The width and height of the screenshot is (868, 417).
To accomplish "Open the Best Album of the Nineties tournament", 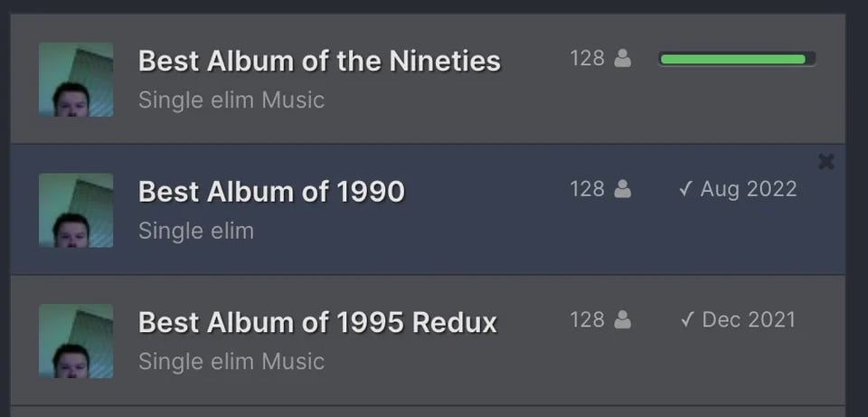I will point(319,62).
